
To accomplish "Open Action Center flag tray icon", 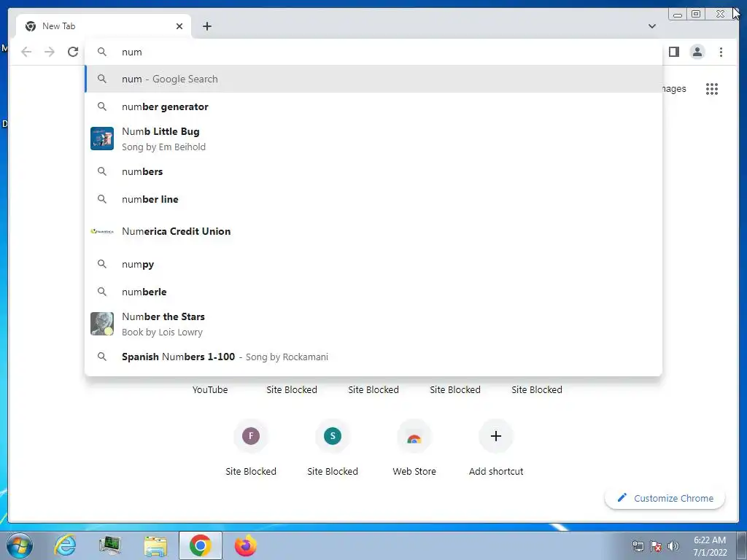I will pos(656,546).
